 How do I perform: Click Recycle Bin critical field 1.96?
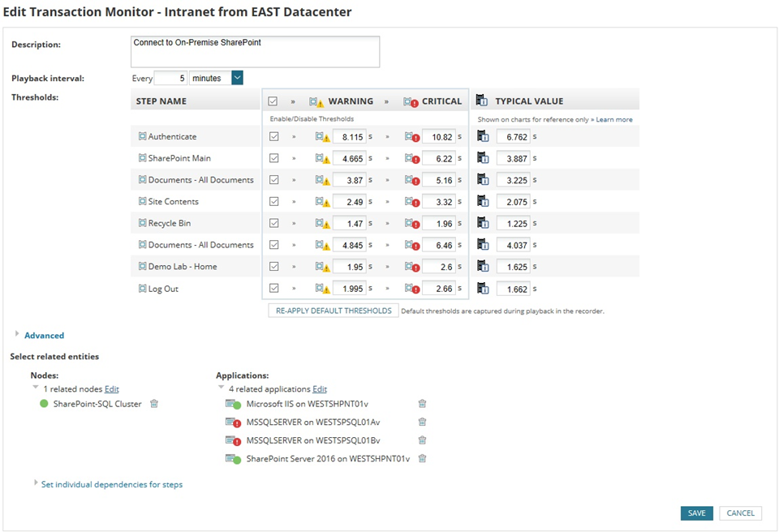coord(439,224)
